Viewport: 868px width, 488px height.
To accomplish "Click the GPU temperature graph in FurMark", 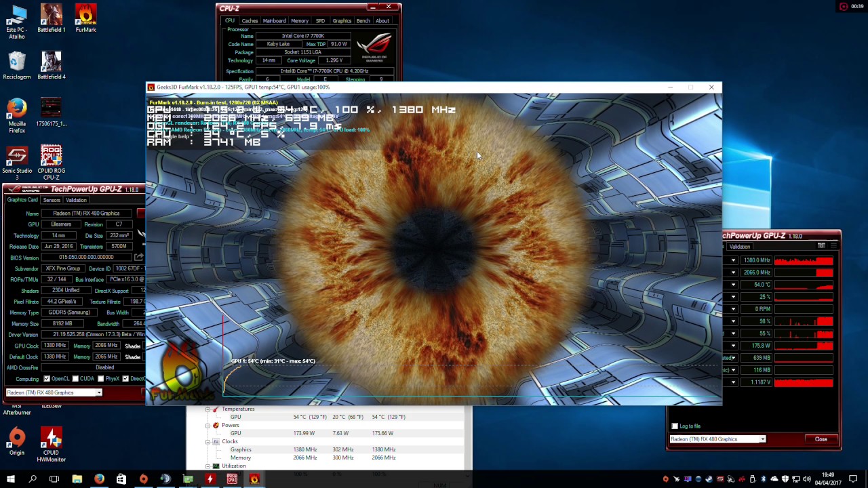I will tap(471, 380).
